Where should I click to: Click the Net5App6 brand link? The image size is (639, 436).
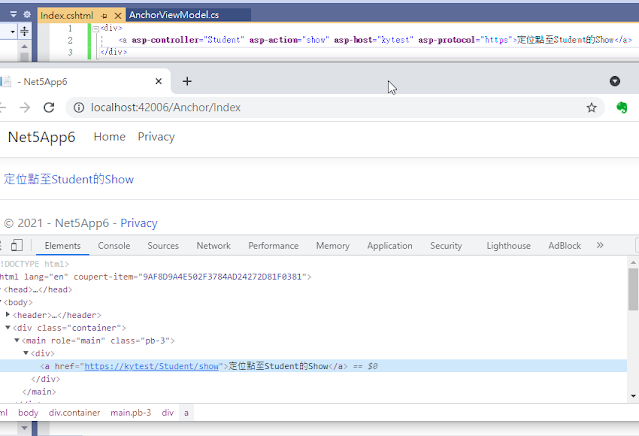42,137
